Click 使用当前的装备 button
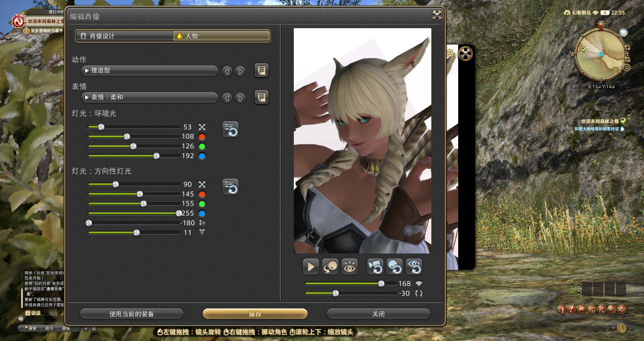The image size is (644, 341). point(131,314)
